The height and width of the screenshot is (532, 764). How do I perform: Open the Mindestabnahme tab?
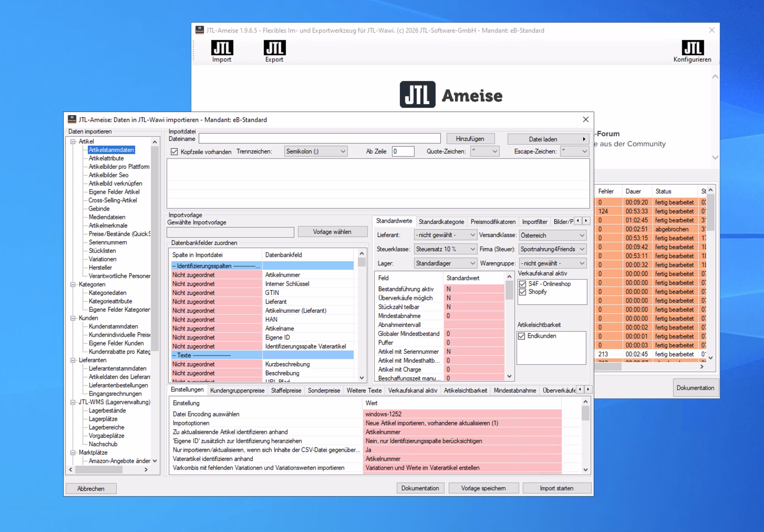(515, 390)
